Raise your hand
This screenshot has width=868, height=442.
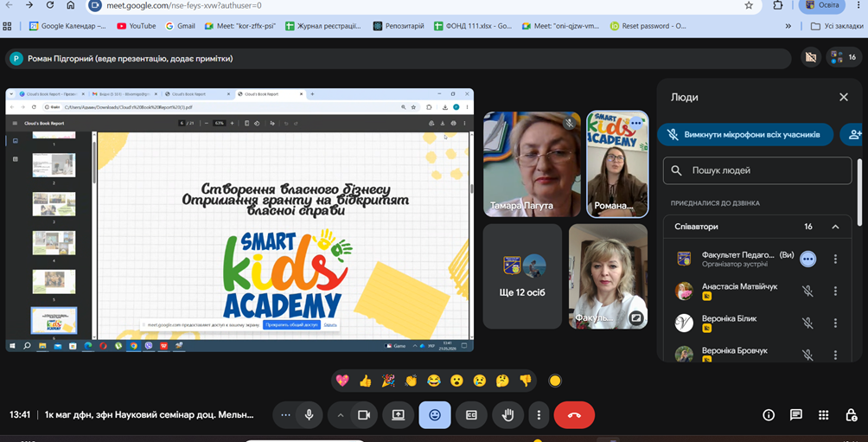point(507,415)
